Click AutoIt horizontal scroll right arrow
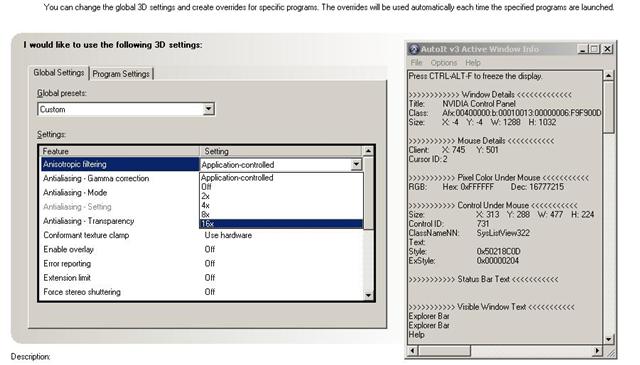The width and height of the screenshot is (640, 365). pos(598,351)
